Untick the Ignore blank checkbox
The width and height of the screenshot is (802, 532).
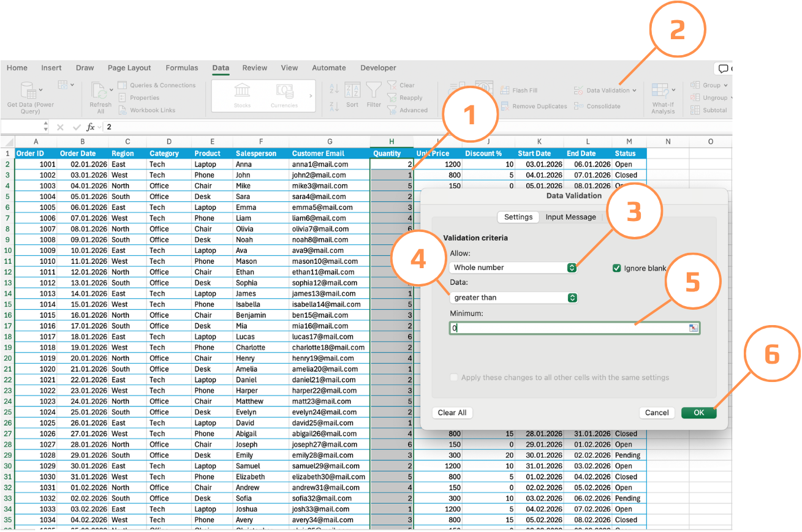point(617,268)
